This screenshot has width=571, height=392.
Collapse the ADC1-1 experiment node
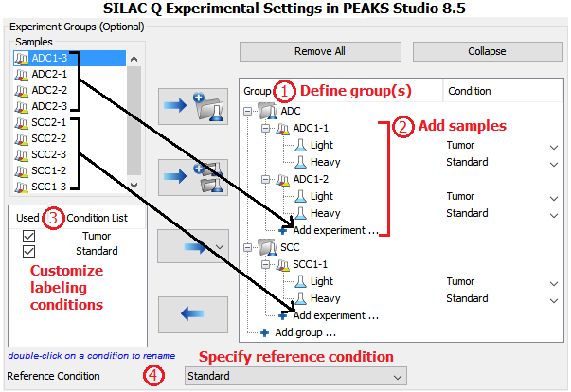pos(266,128)
